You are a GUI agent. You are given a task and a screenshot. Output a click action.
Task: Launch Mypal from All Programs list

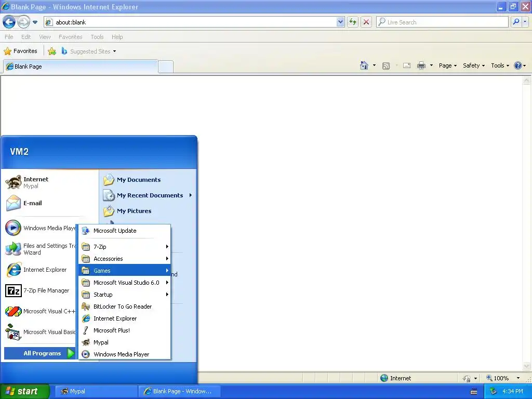125,342
